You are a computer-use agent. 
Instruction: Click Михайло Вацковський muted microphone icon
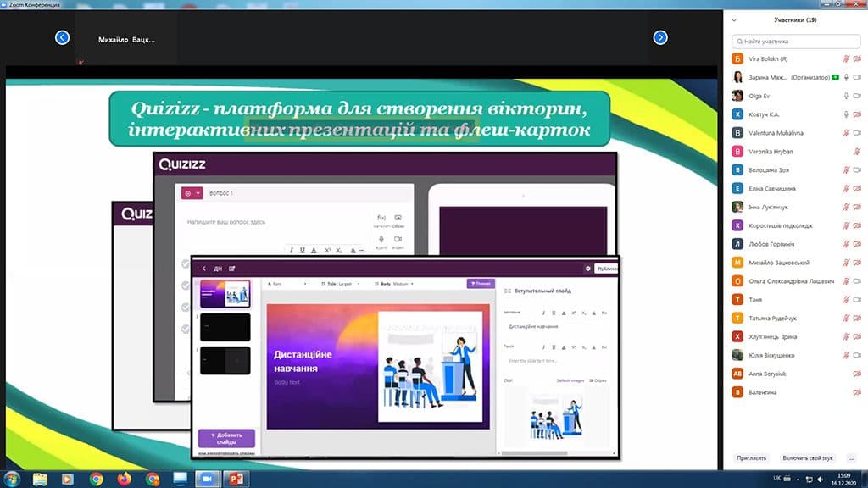click(846, 263)
